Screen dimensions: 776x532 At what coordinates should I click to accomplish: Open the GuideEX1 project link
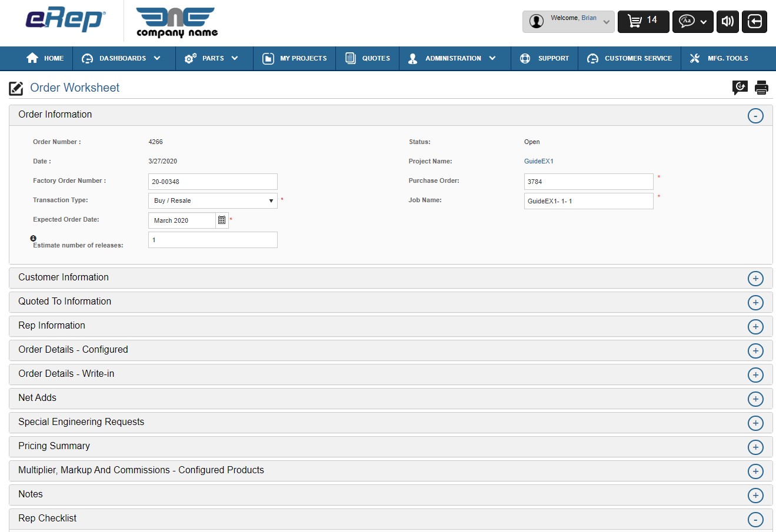pyautogui.click(x=538, y=161)
